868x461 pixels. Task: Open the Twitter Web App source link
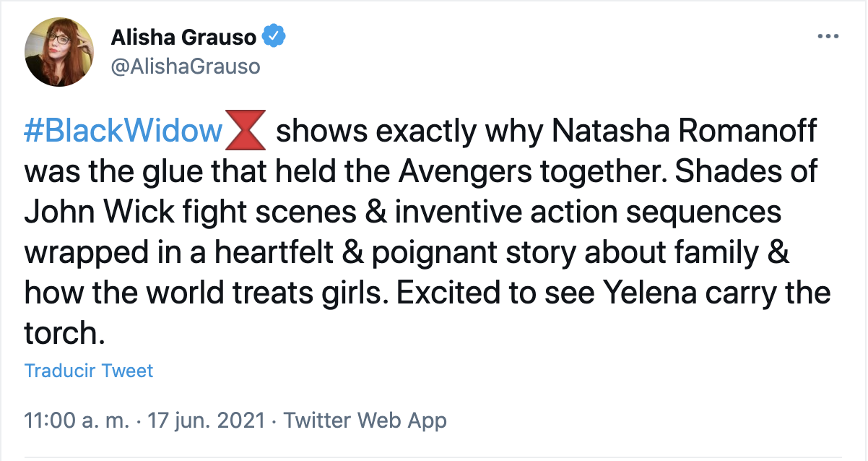365,421
